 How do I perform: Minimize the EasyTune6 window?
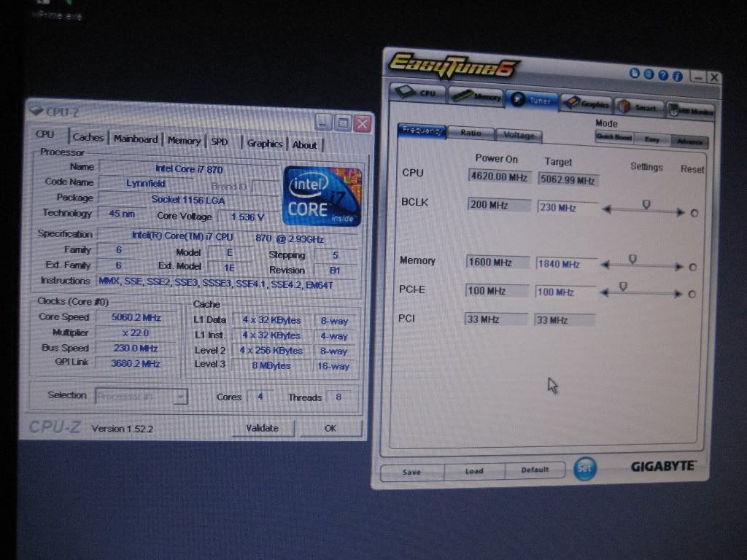[698, 76]
